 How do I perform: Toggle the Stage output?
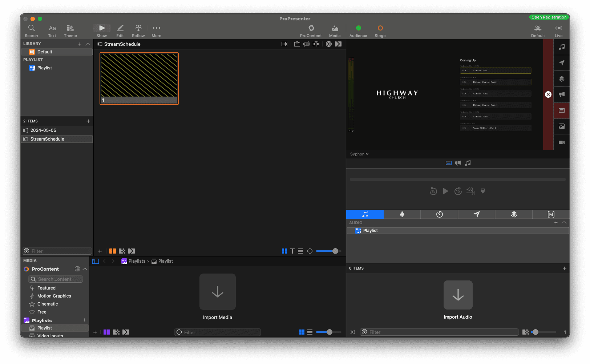pyautogui.click(x=380, y=31)
